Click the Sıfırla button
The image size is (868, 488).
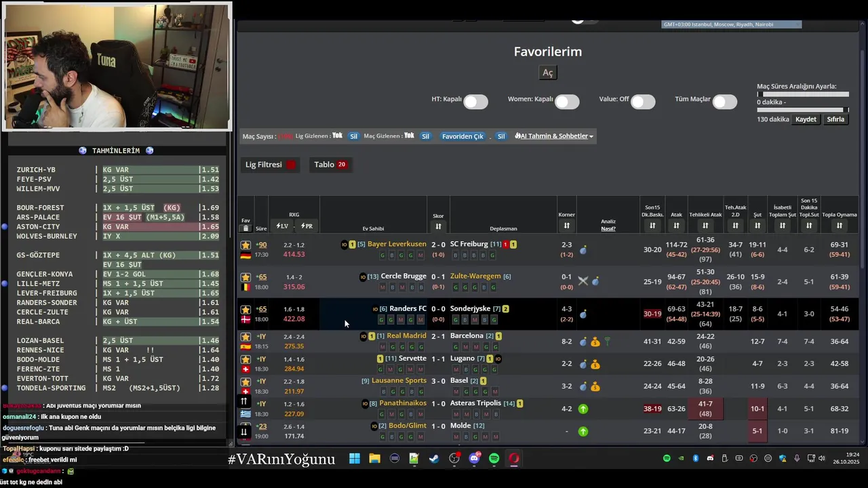pos(835,119)
